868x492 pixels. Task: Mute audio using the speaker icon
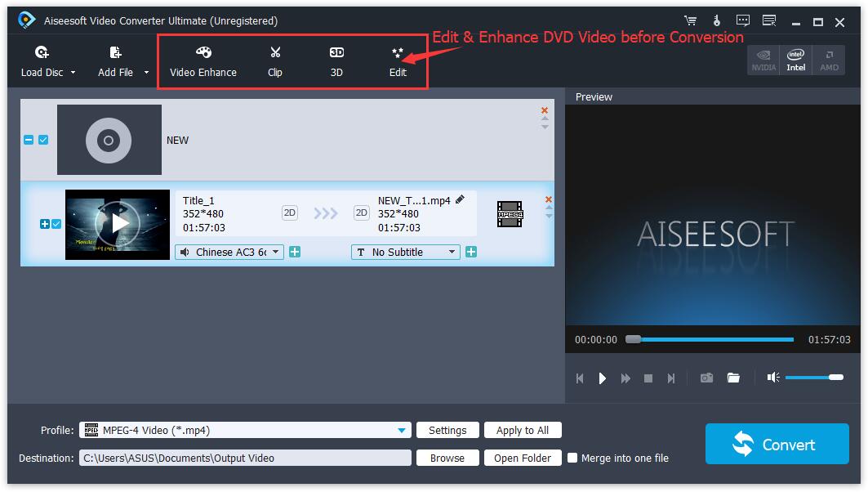tap(772, 378)
